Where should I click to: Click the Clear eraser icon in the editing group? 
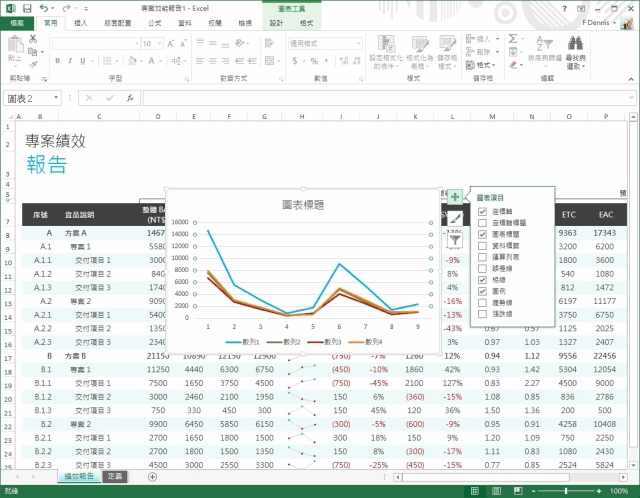tap(513, 65)
